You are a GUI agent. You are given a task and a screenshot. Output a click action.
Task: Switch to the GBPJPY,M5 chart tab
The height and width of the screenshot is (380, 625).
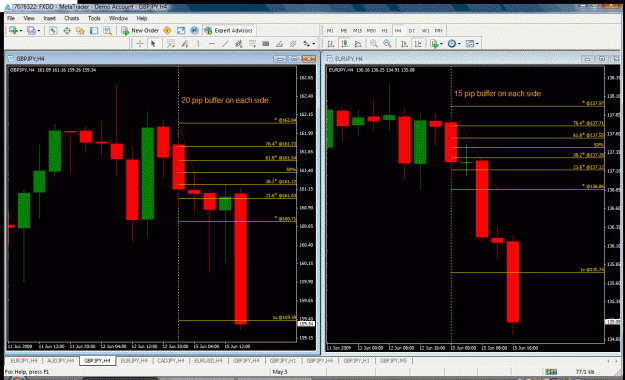[393, 361]
